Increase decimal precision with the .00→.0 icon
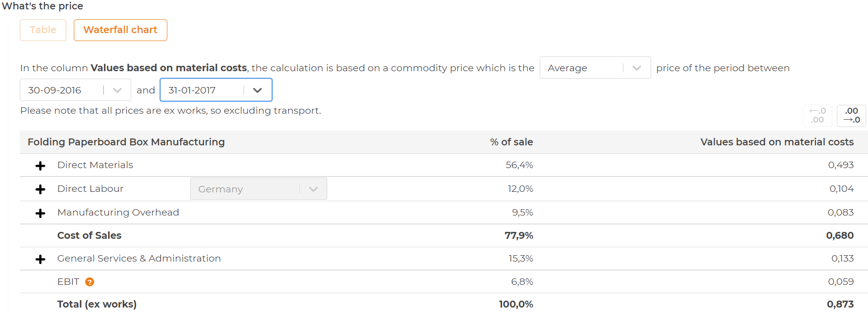 click(x=851, y=115)
